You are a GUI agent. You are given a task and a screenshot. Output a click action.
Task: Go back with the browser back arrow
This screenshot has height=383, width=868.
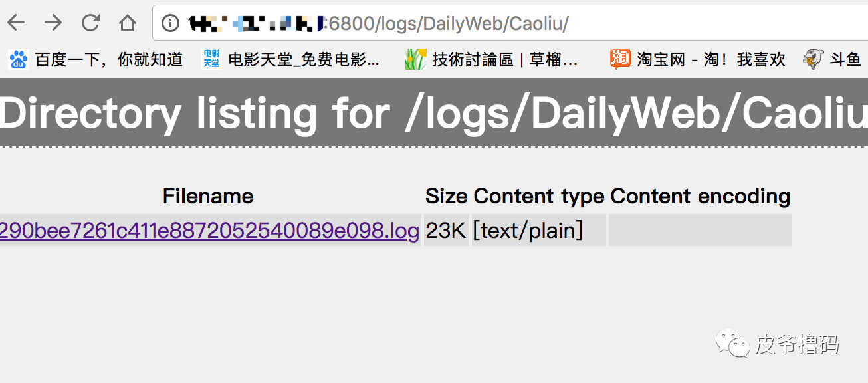point(15,23)
